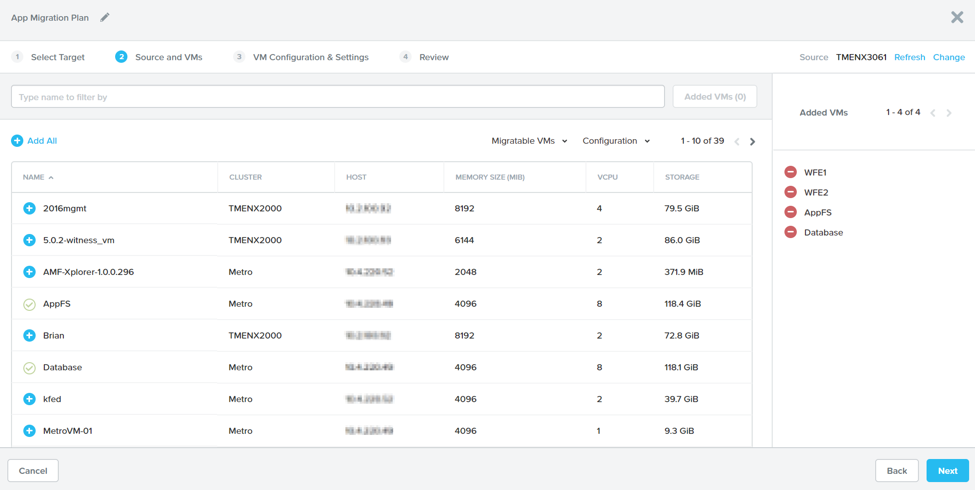
Task: Click the Host column header
Action: (x=356, y=177)
